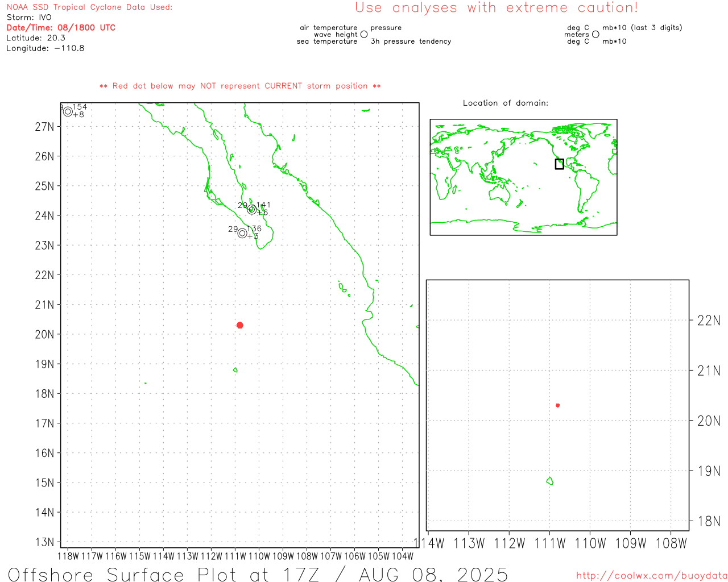Click the station-model legend circle beside wave height
Image resolution: width=728 pixels, height=582 pixels.
point(364,34)
